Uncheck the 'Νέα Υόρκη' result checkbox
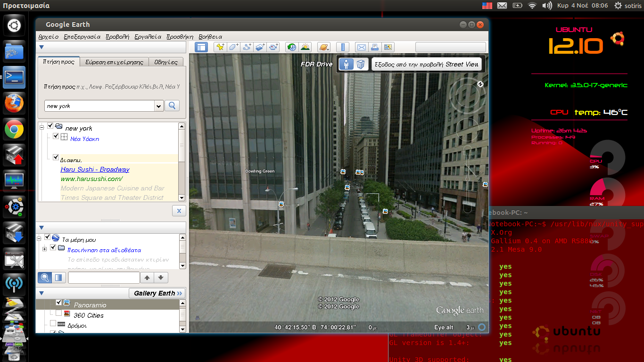The image size is (644, 362). pos(56,136)
